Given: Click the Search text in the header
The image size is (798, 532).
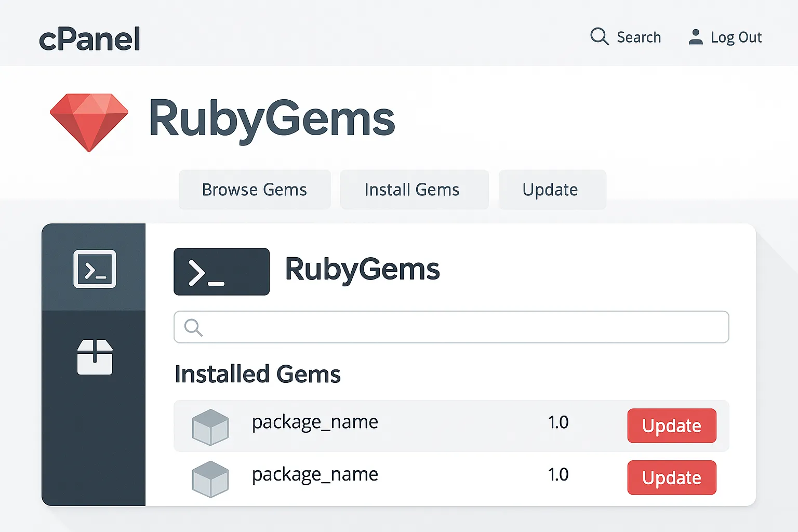Looking at the screenshot, I should tap(639, 37).
